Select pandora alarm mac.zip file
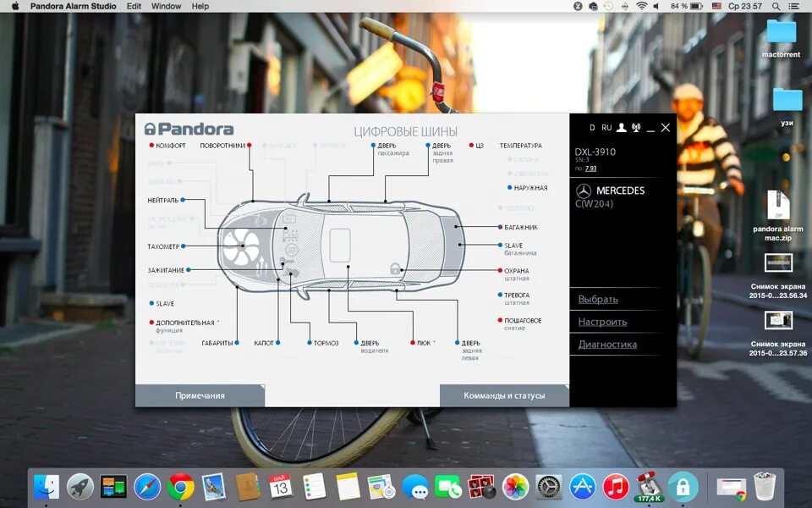812x508 pixels. click(778, 215)
